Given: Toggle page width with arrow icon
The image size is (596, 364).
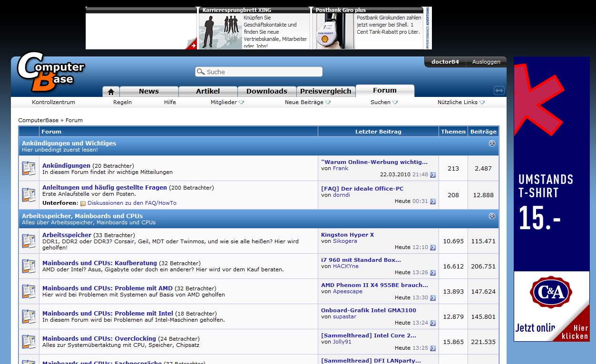Looking at the screenshot, I should (499, 91).
